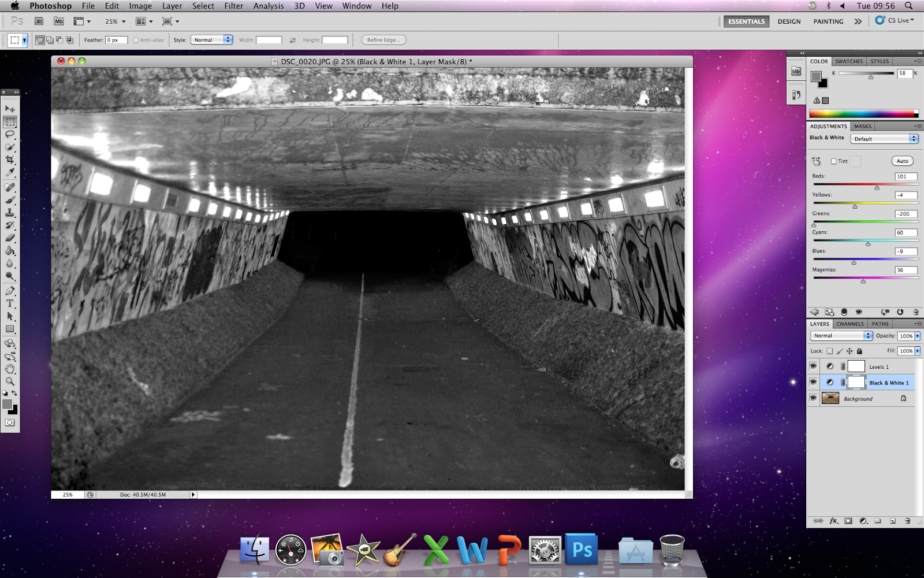The image size is (924, 578).
Task: Enable the Tint checkbox
Action: [x=834, y=161]
